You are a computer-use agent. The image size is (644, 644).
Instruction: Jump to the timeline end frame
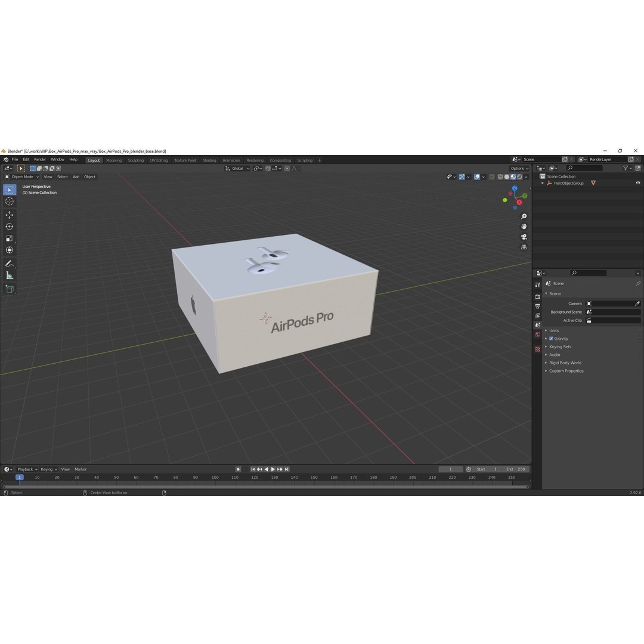coord(287,469)
